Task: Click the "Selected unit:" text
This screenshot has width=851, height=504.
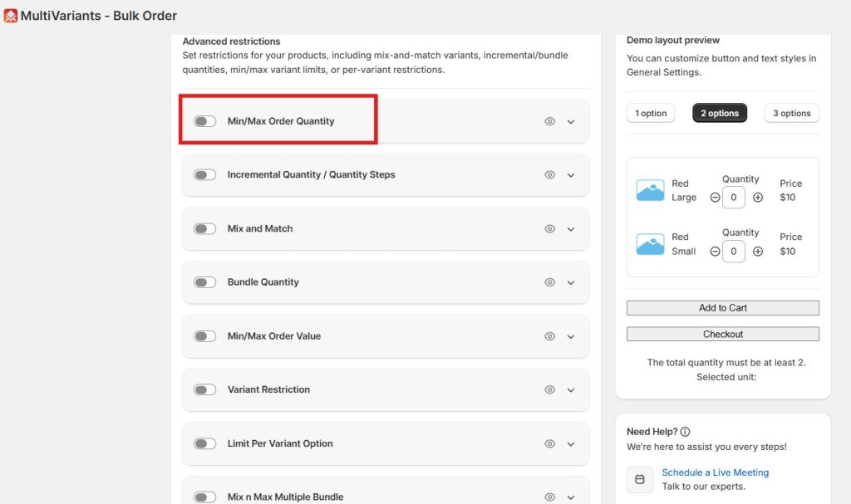Action: coord(726,377)
